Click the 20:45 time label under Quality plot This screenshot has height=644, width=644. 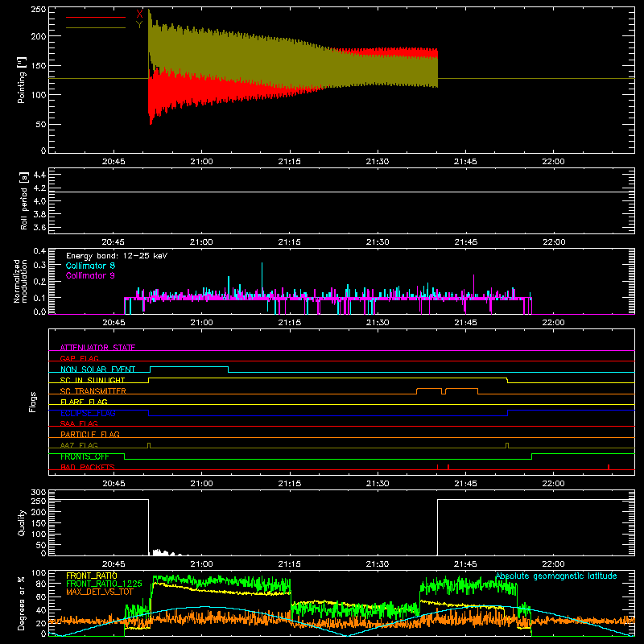(114, 564)
